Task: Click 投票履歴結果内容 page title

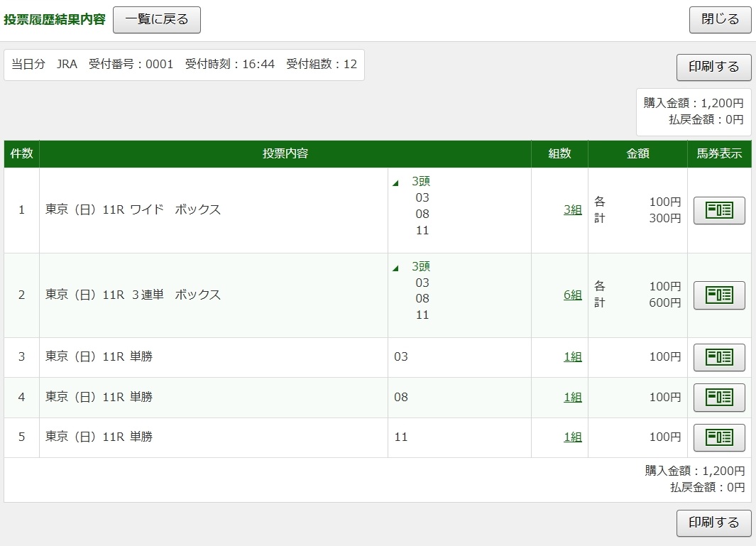Action: click(x=55, y=20)
